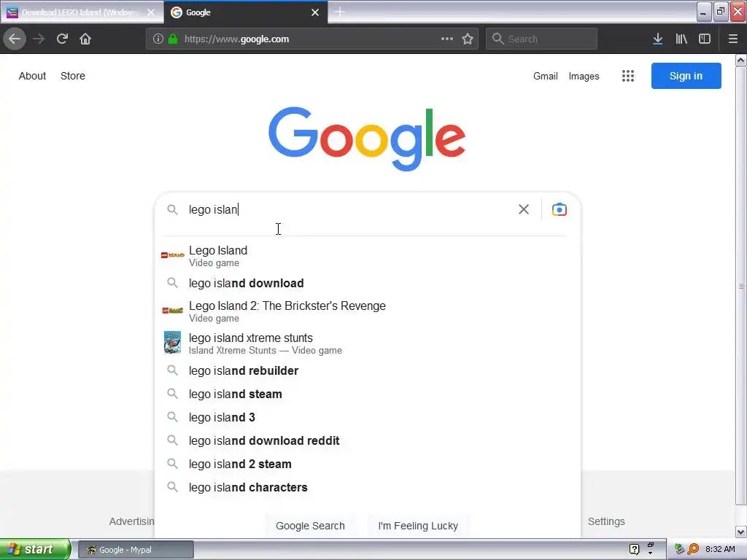Viewport: 747px width, 560px height.
Task: Open page actions three-dots menu
Action: (447, 39)
